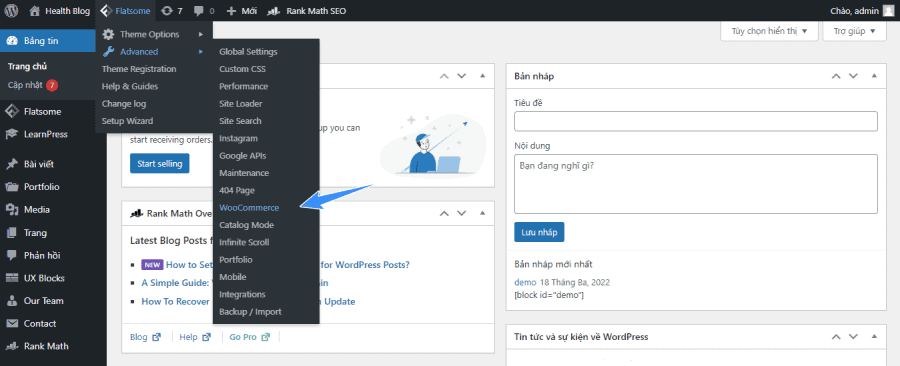Open Site Loader submenu item

(240, 104)
